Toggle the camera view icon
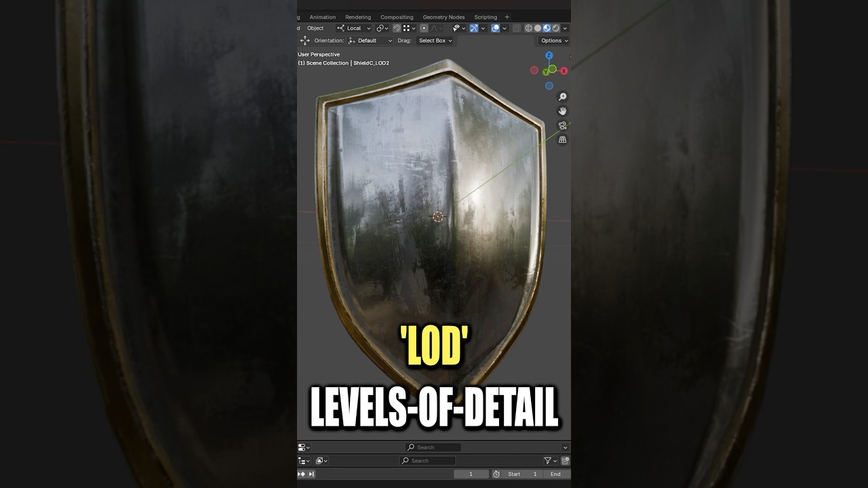This screenshot has height=488, width=868. click(562, 125)
